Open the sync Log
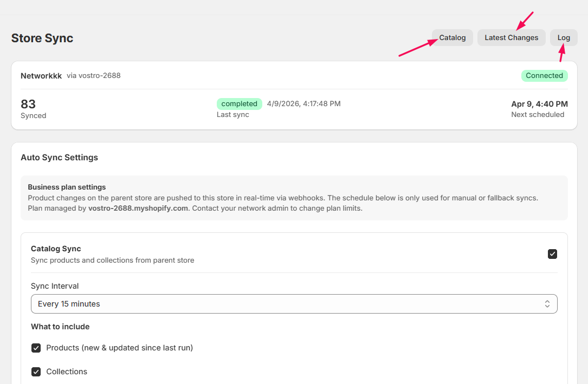588x384 pixels. [x=564, y=38]
